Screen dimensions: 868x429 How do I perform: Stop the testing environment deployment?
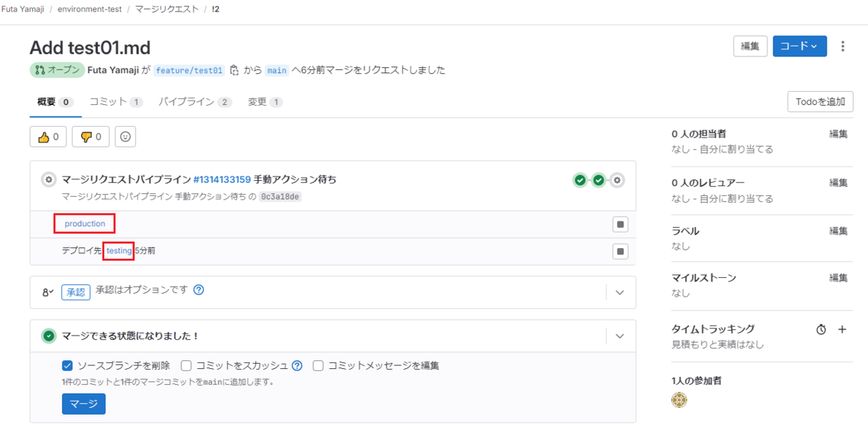[x=620, y=251]
